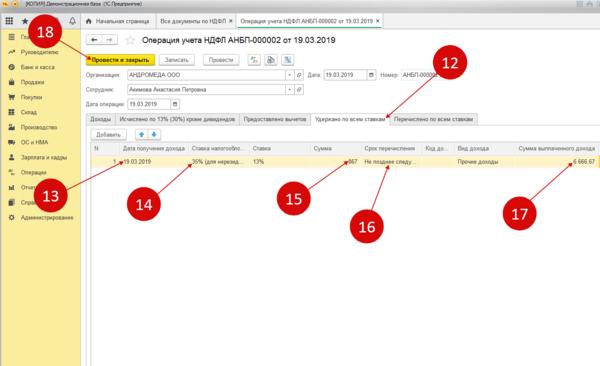Close the Все документы по НДФЛ tab
This screenshot has width=600, height=366.
click(231, 21)
